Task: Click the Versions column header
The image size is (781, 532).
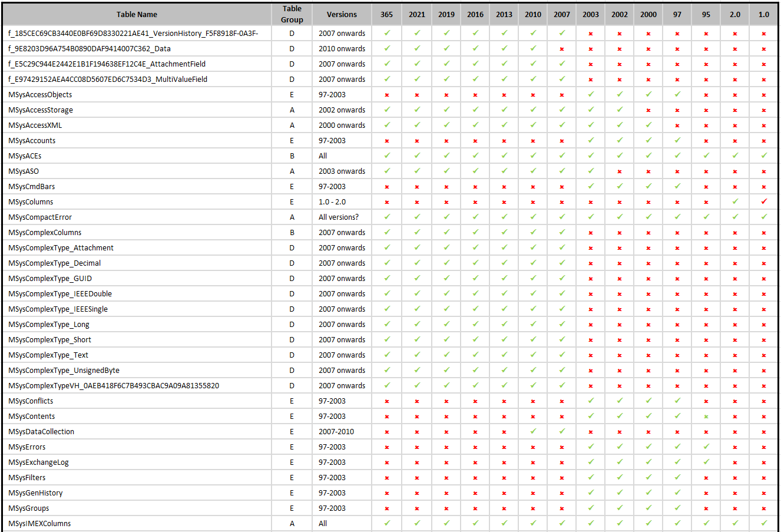Action: 342,14
